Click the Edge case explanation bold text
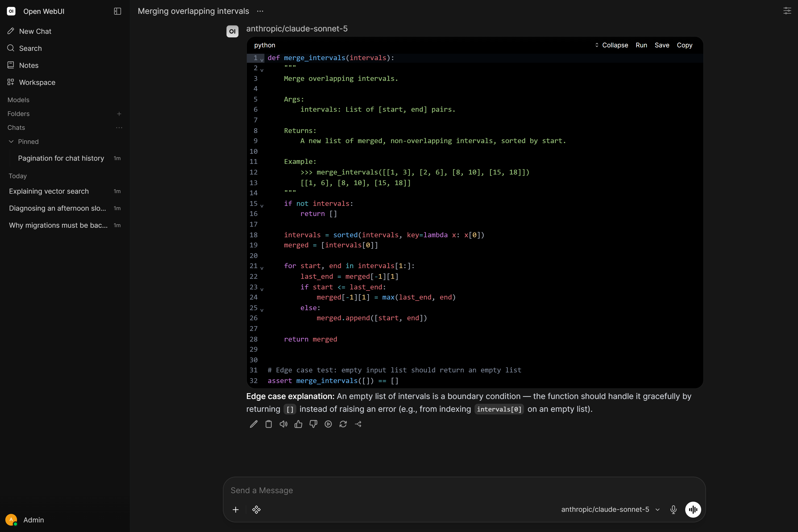Image resolution: width=798 pixels, height=532 pixels. [290, 396]
